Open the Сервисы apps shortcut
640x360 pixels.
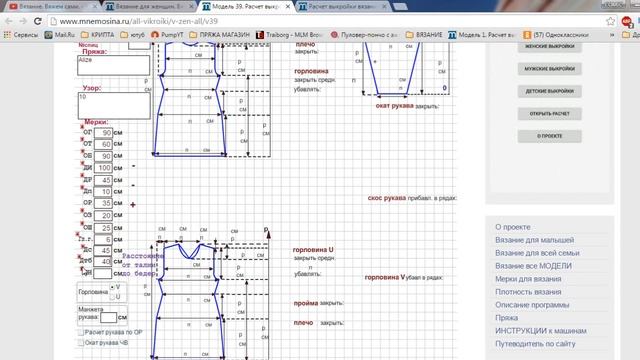[x=20, y=35]
